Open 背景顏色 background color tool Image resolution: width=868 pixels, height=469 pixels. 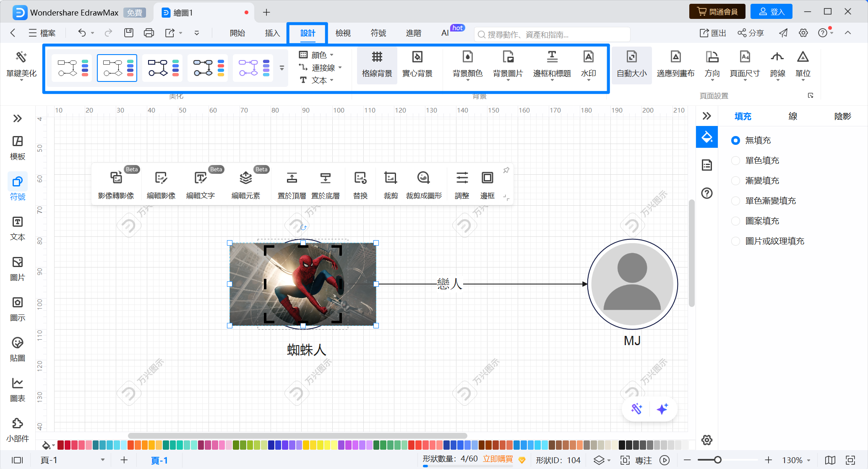tap(467, 65)
